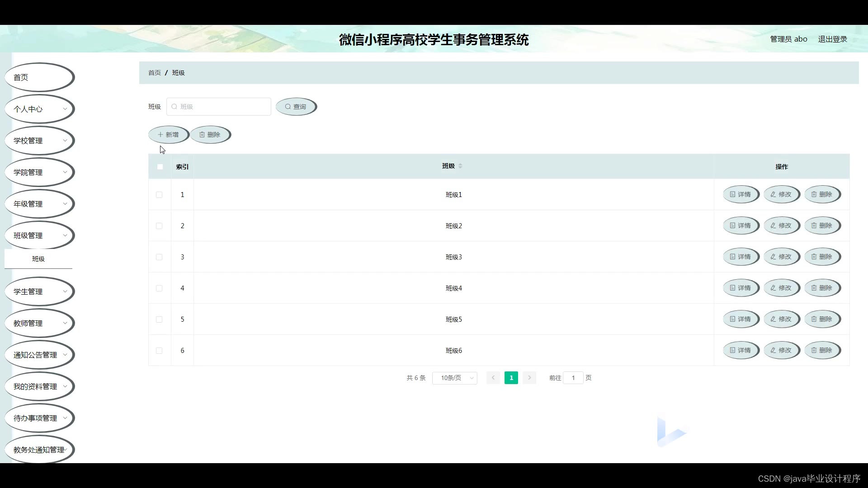Click the 查询 search icon button
The width and height of the screenshot is (868, 488).
coord(296,107)
